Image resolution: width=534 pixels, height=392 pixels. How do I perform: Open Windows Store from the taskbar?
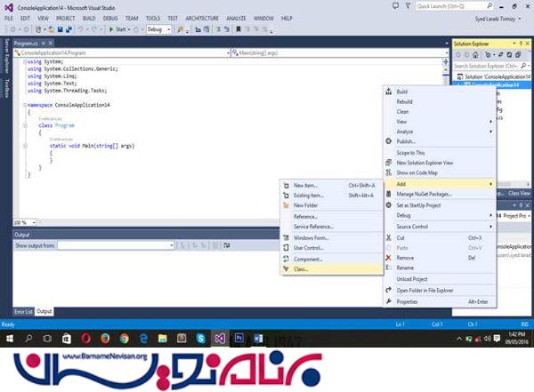click(x=67, y=339)
